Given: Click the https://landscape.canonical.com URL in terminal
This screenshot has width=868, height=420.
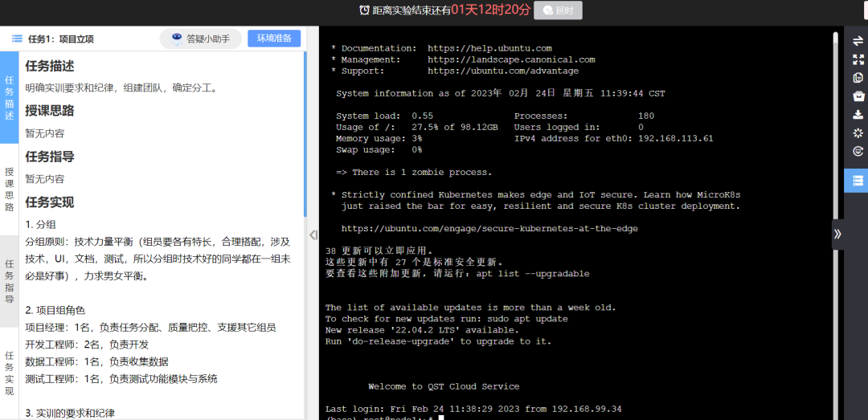Looking at the screenshot, I should click(511, 59).
